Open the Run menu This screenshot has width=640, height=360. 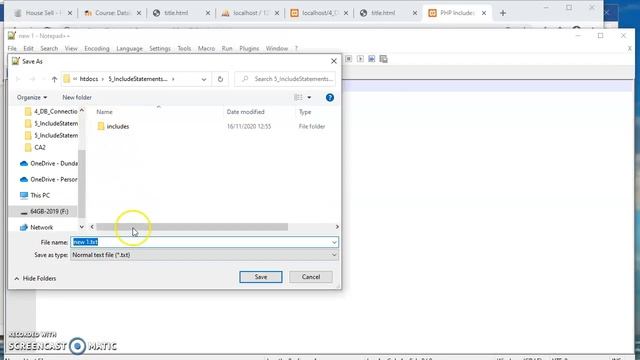(227, 49)
